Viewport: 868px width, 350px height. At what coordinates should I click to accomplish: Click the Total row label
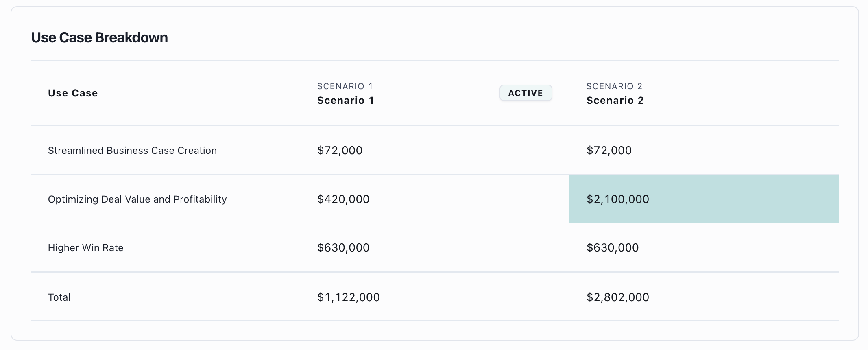point(59,297)
